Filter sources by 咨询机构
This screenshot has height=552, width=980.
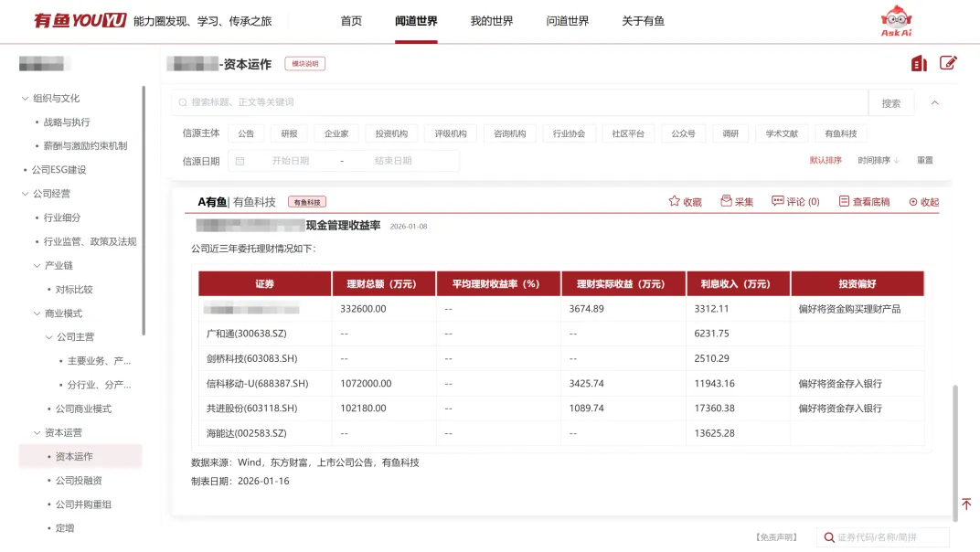coord(510,133)
